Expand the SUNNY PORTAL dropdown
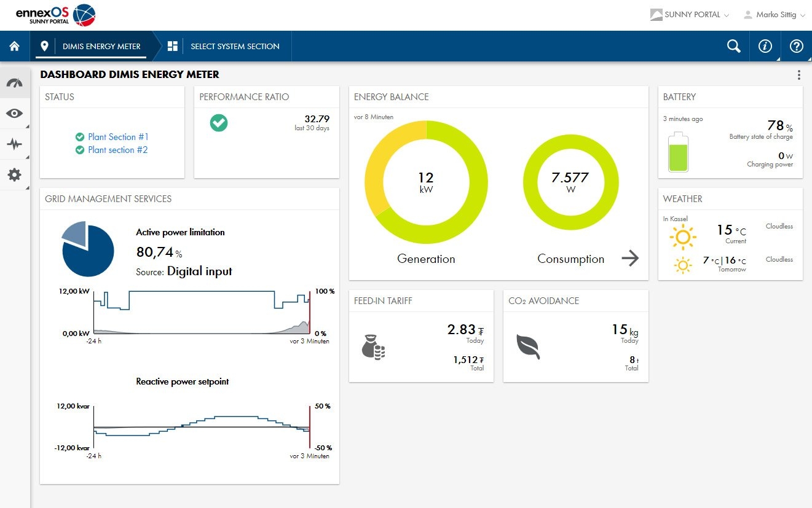Viewport: 812px width, 508px height. pos(690,15)
